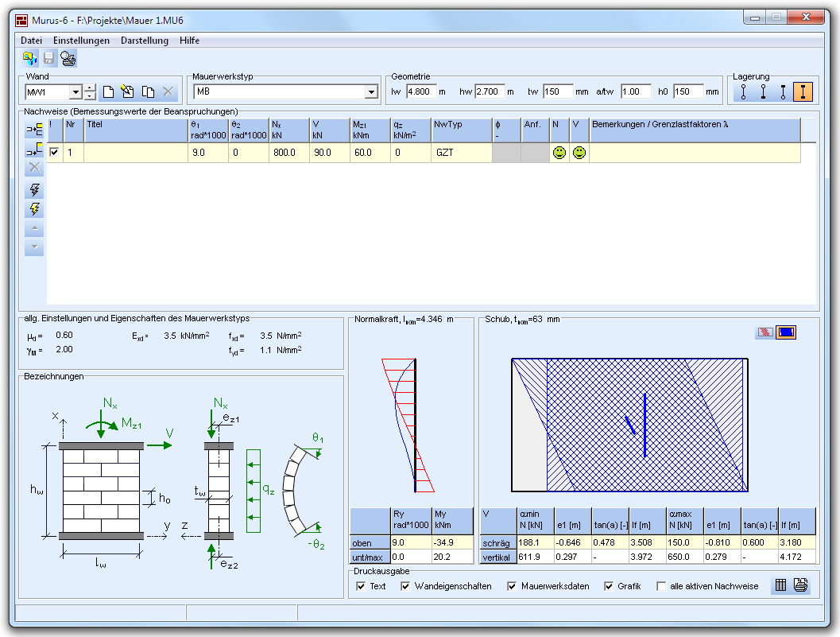Viewport: 840px width, 637px height.
Task: Open the Darstellung menu
Action: pos(145,41)
